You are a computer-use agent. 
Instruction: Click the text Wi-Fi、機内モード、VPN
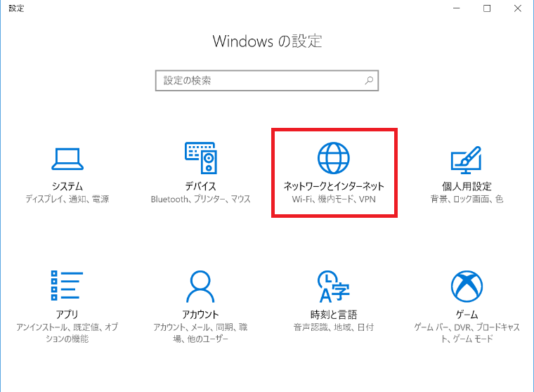[x=334, y=199]
